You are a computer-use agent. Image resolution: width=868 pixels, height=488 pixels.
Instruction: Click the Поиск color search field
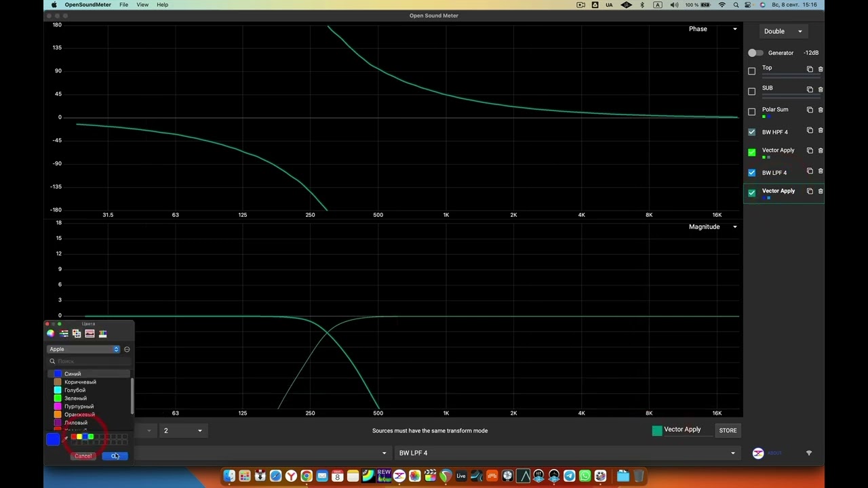coord(89,361)
